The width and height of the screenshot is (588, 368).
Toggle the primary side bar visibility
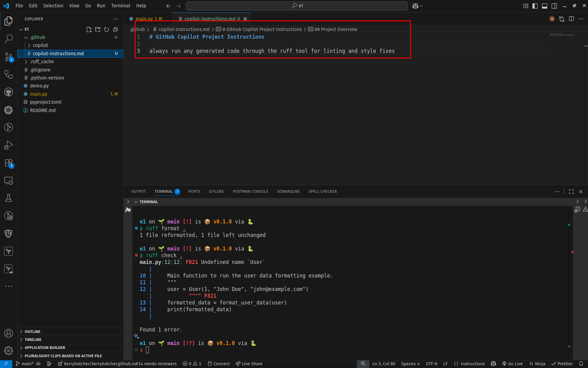(x=535, y=6)
